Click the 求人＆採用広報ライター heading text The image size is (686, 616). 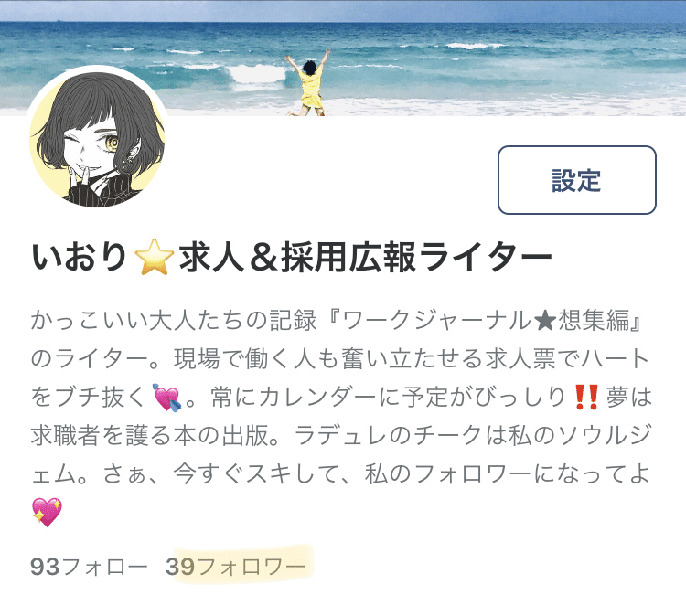365,257
